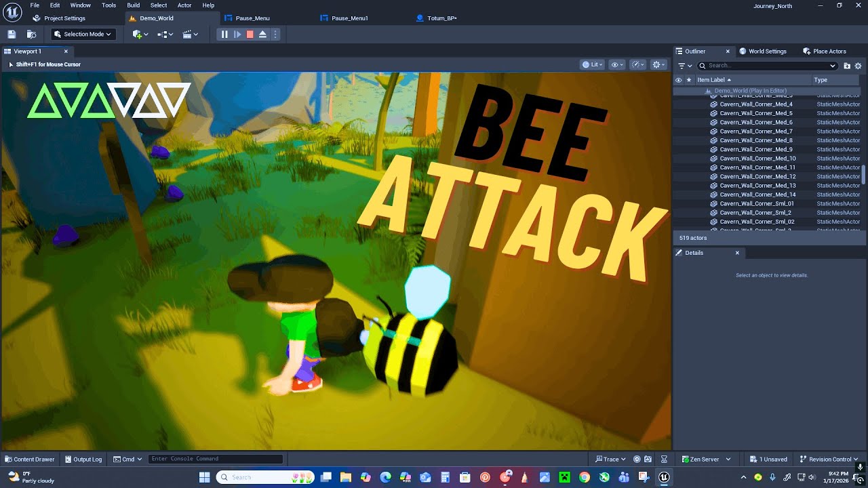Open the viewport Show eye dropdown
Screen dimensions: 868x488
coord(617,64)
